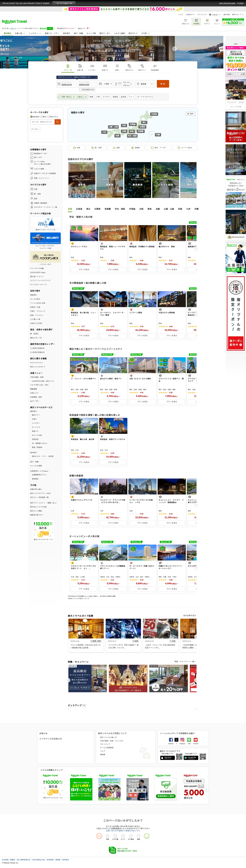Open the 東京都 destination dropdown

[145, 84]
